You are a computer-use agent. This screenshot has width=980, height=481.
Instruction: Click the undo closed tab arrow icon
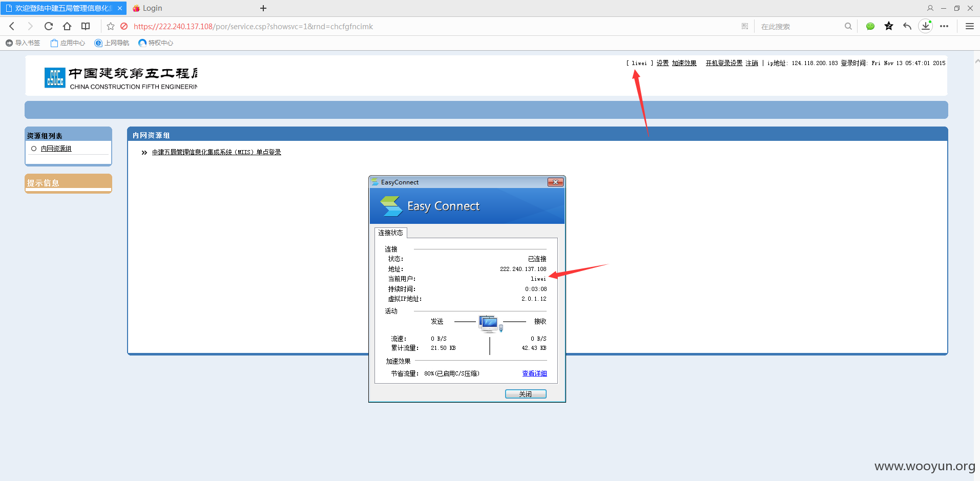(907, 26)
